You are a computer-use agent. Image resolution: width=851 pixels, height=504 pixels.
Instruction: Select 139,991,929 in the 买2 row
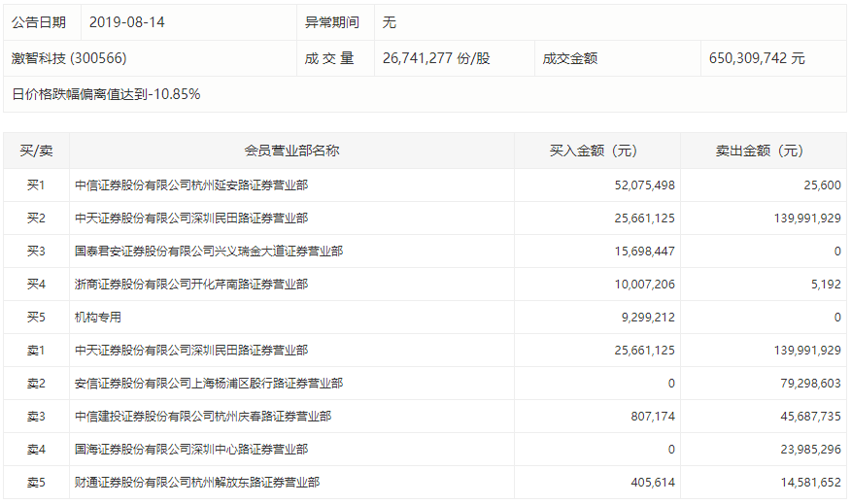[x=807, y=218]
